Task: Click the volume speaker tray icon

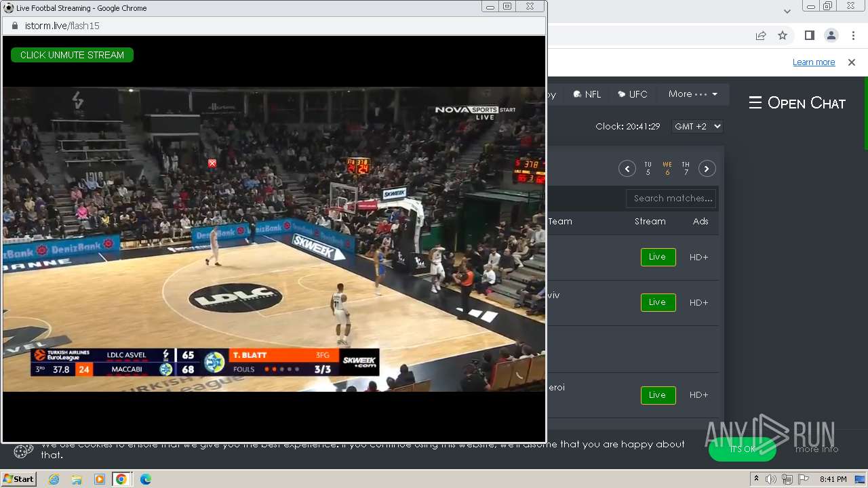Action: coord(771,479)
